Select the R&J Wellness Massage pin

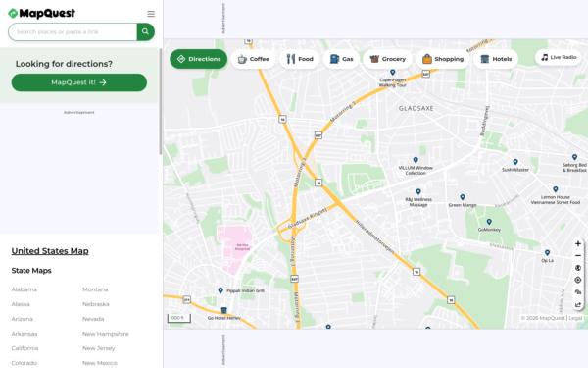tap(418, 192)
